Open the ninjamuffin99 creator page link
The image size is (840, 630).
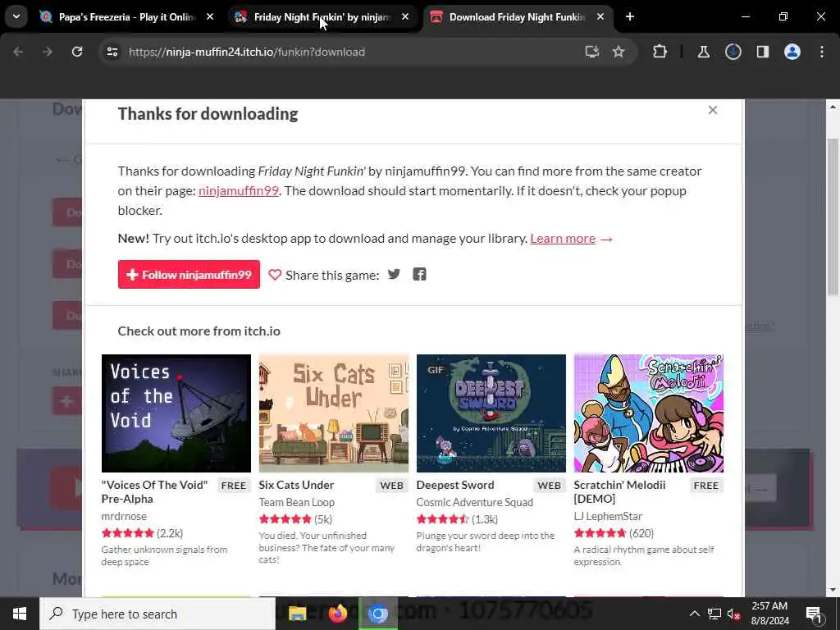[x=239, y=190]
